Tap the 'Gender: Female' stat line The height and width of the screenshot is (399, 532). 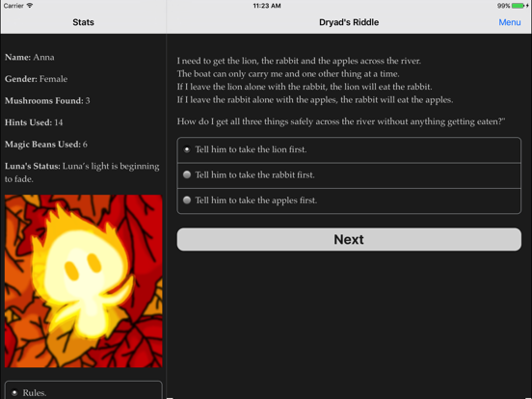(x=36, y=79)
